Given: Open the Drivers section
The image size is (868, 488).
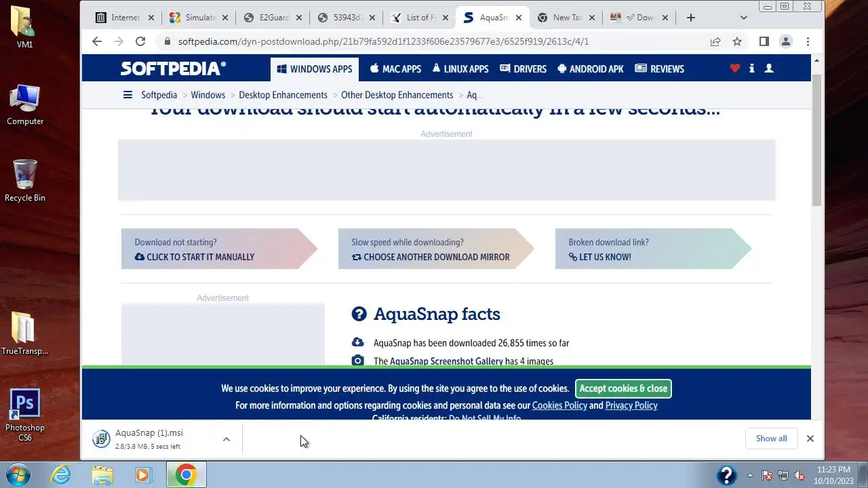Looking at the screenshot, I should pyautogui.click(x=523, y=69).
